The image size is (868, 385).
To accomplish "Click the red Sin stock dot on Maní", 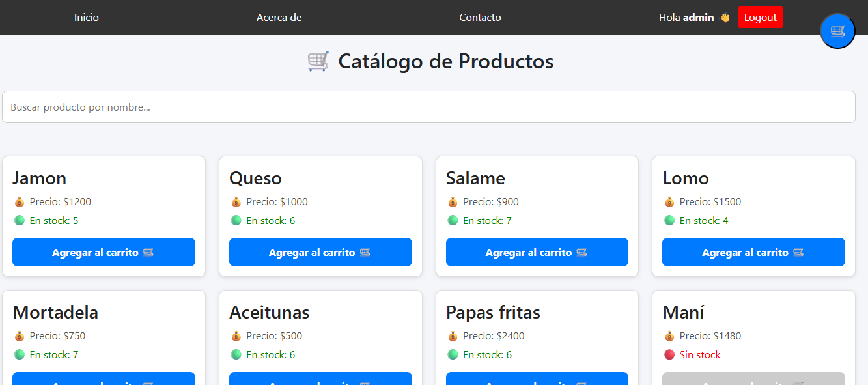I will (x=669, y=354).
